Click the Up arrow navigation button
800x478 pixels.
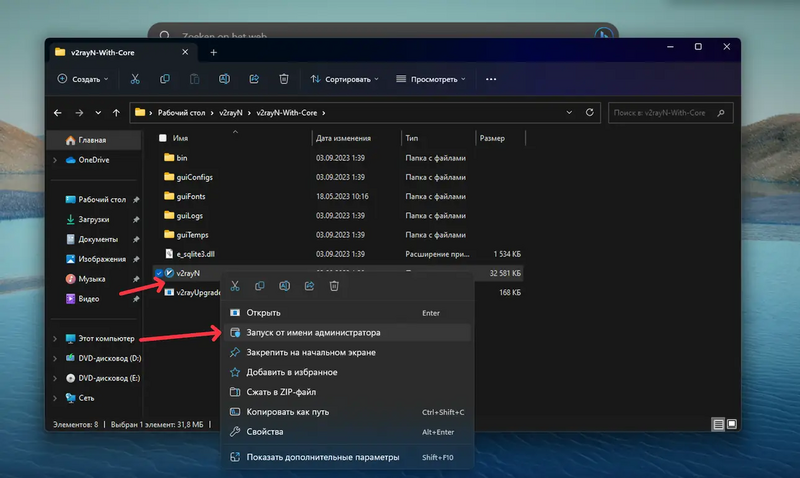[117, 113]
